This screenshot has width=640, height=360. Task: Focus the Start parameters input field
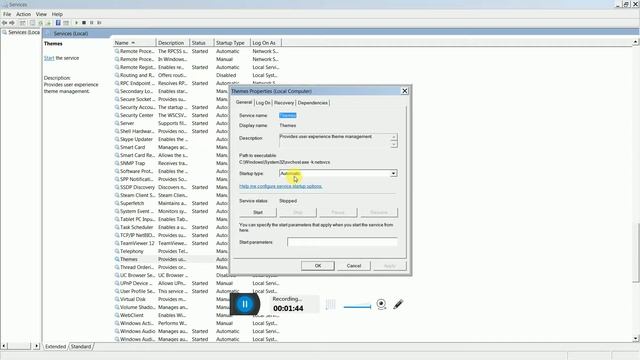pos(342,242)
